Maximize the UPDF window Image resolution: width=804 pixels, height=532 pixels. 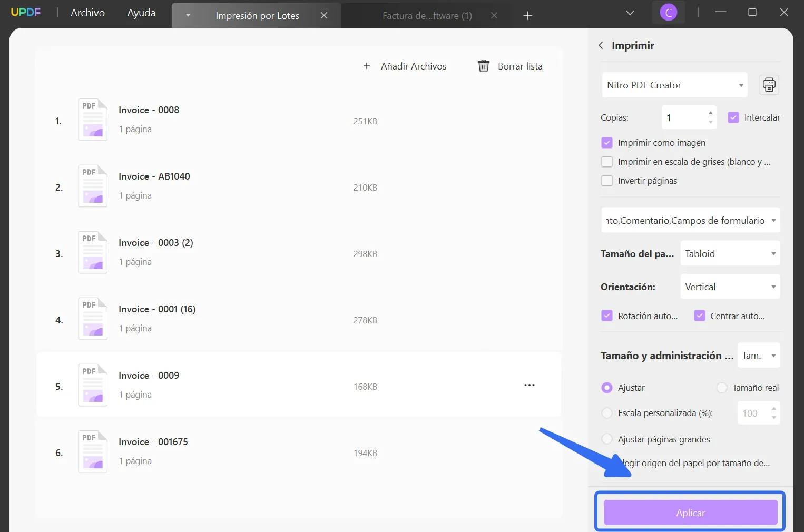pyautogui.click(x=752, y=12)
